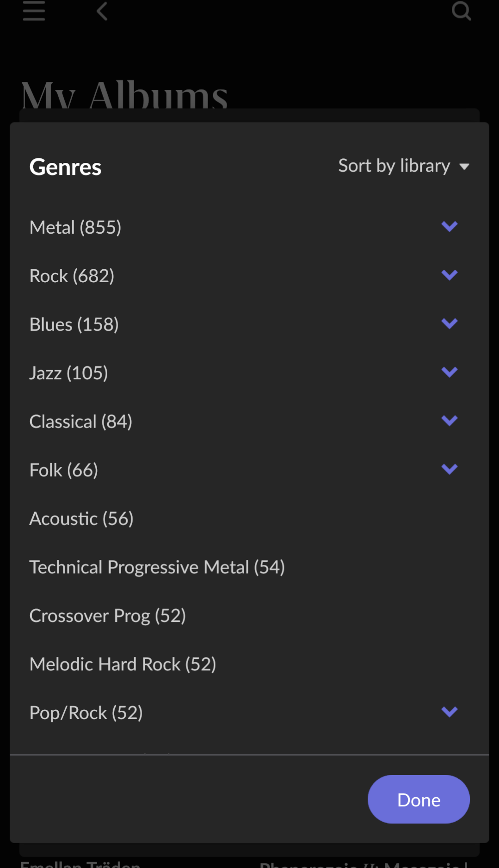Select Jazz (105) genre entry
Viewport: 499px width, 868px height.
pyautogui.click(x=68, y=373)
